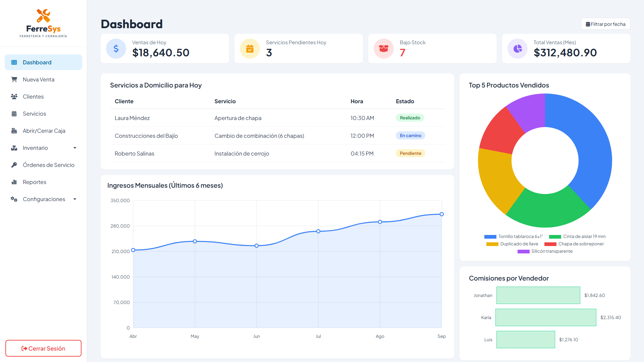644x362 pixels.
Task: Click the $18,640.50 sales value
Action: (161, 53)
